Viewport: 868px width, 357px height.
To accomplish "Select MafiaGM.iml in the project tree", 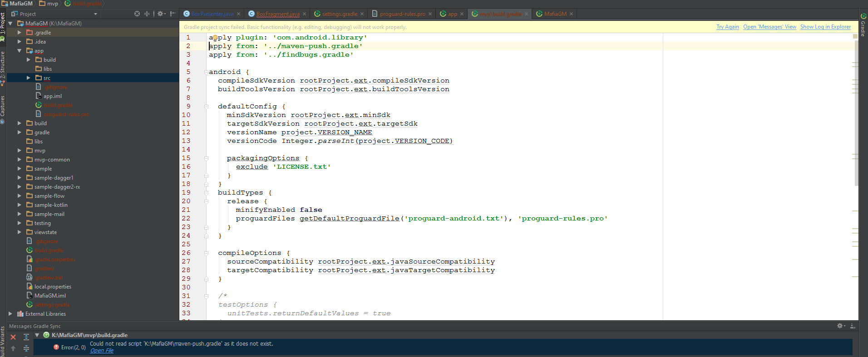I will [50, 296].
